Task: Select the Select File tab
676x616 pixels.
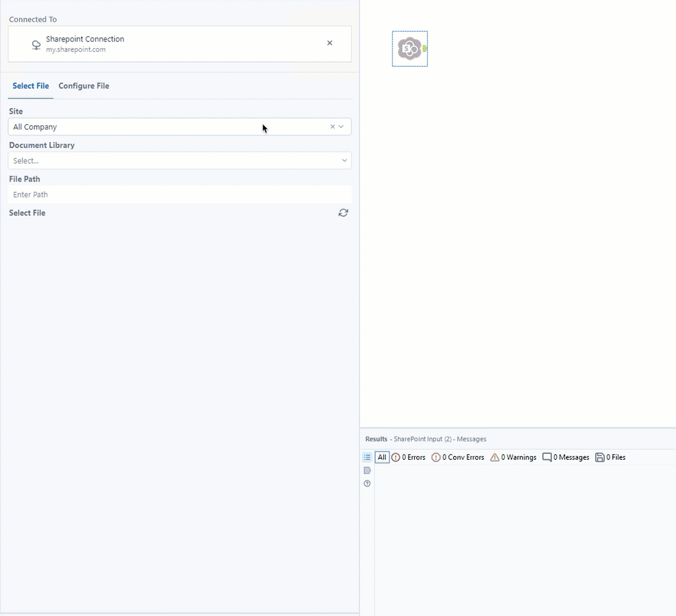Action: [x=30, y=86]
